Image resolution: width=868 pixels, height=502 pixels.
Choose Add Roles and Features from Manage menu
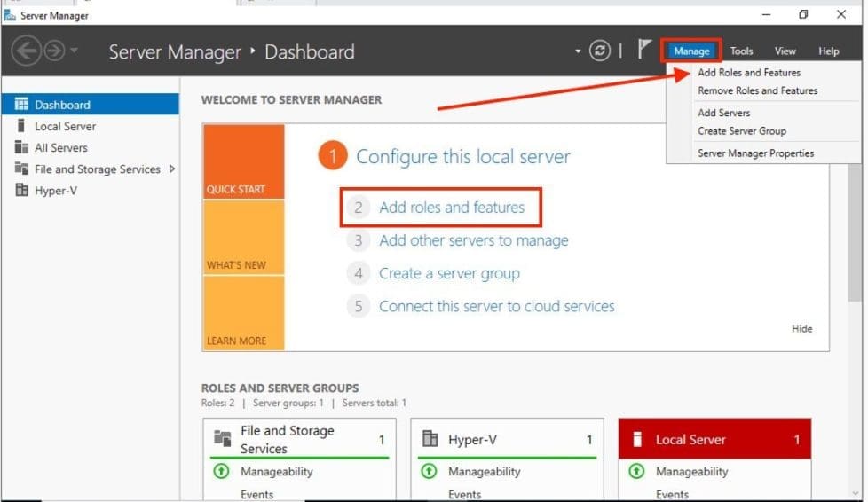(x=748, y=73)
